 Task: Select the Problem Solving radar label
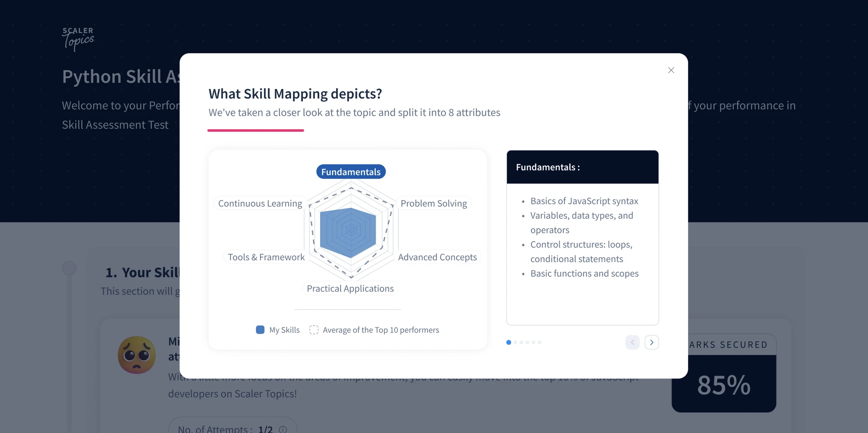(x=434, y=203)
